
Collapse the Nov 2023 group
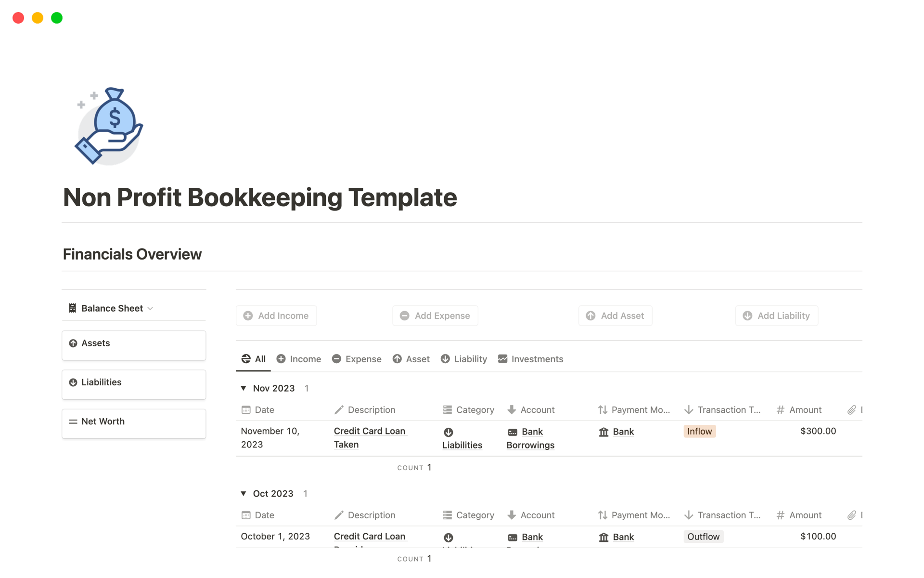(244, 388)
